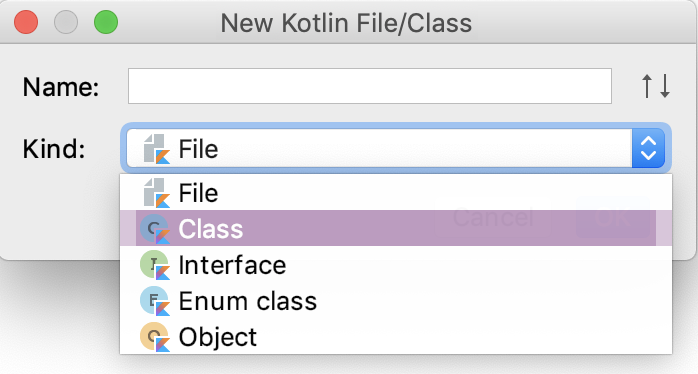Click the Kotlin file icon in dropdown list
This screenshot has height=374, width=698.
[157, 193]
